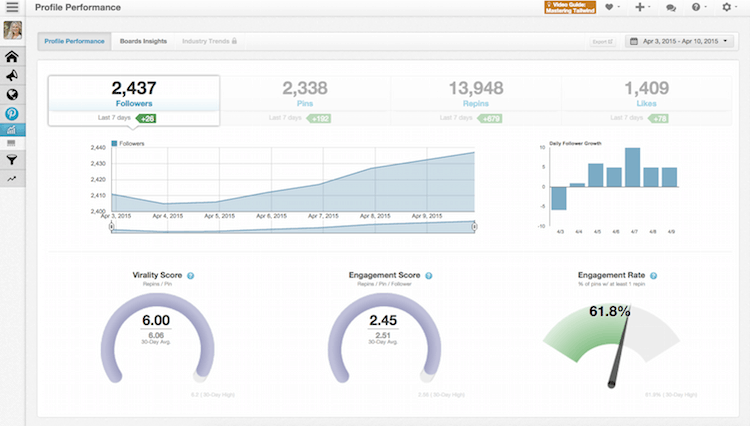Open the globe sidebar icon
The width and height of the screenshot is (750, 426).
click(x=12, y=95)
